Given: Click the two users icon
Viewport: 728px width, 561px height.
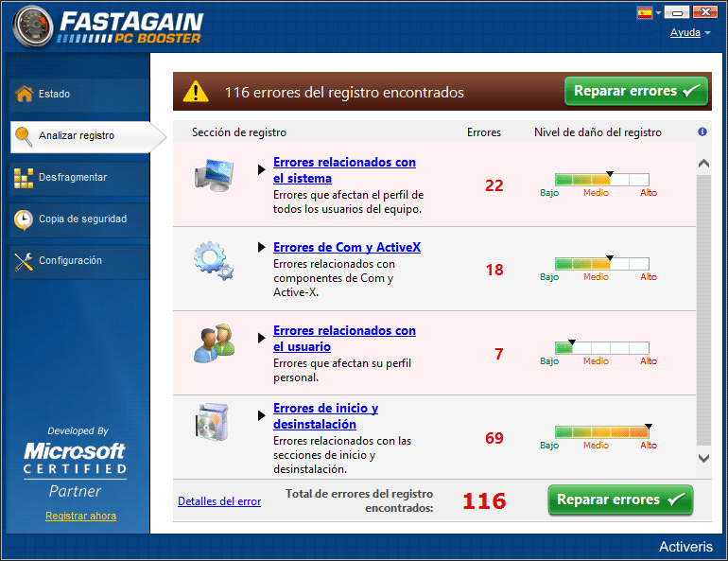Looking at the screenshot, I should pyautogui.click(x=214, y=343).
